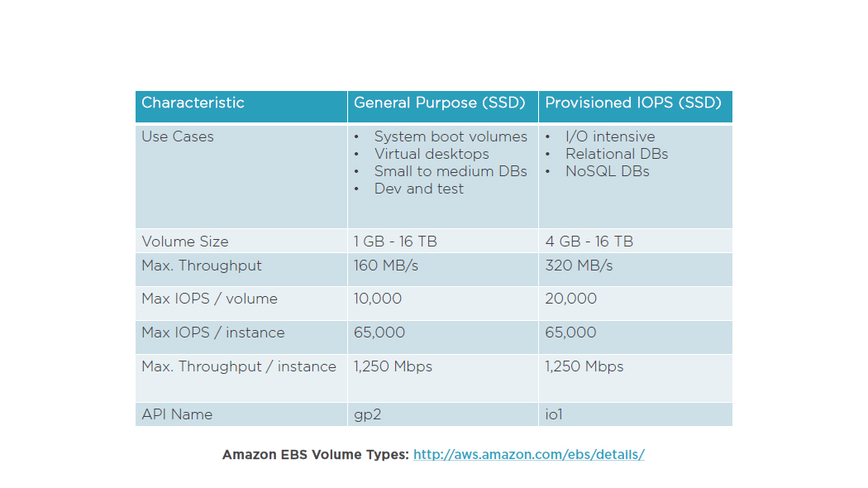Click the General Purpose (SSD) header
The width and height of the screenshot is (868, 488).
tap(440, 103)
